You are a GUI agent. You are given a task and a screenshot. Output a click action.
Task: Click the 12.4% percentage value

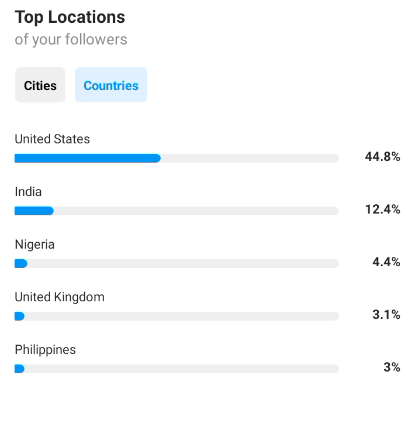(383, 209)
